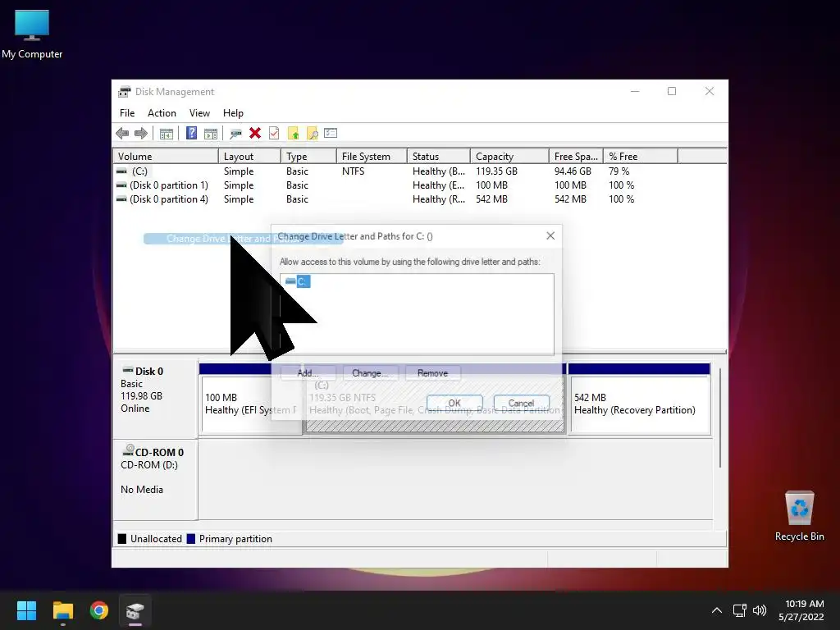Open Help via blue question mark icon
This screenshot has height=630, width=840.
coord(191,133)
